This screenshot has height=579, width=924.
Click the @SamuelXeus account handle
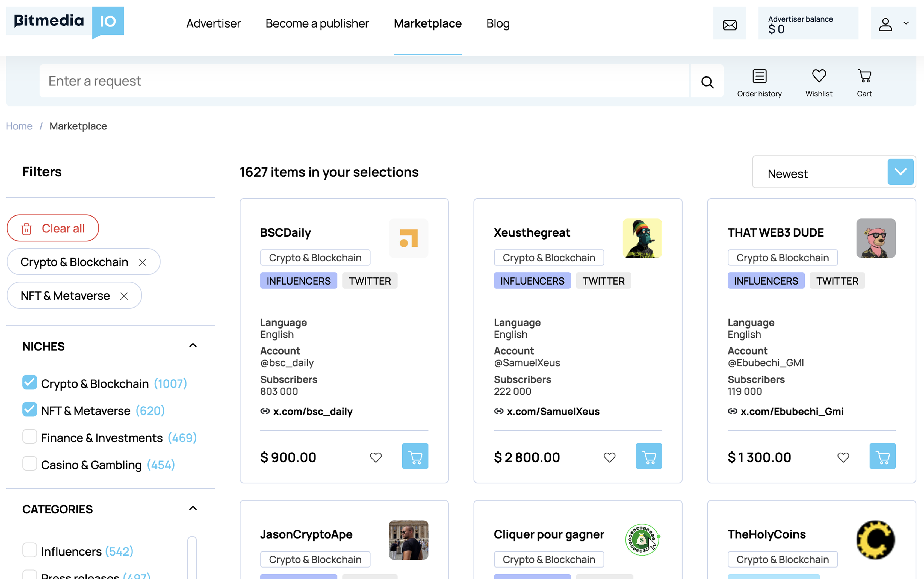527,363
